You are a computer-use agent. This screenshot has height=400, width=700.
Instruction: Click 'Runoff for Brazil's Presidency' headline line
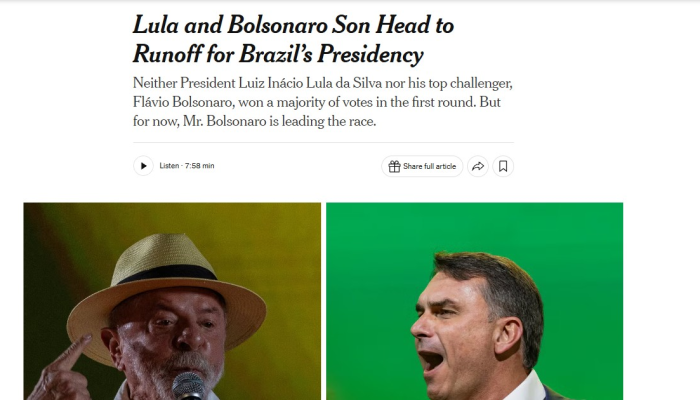[278, 54]
